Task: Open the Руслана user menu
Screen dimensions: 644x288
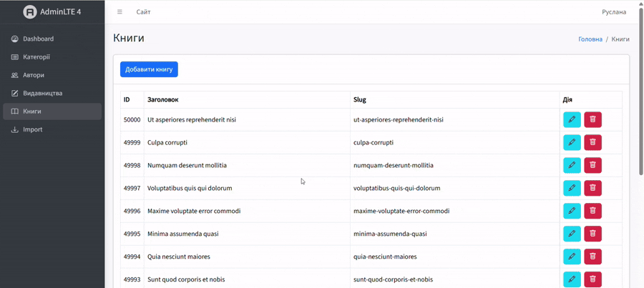Action: pos(613,12)
